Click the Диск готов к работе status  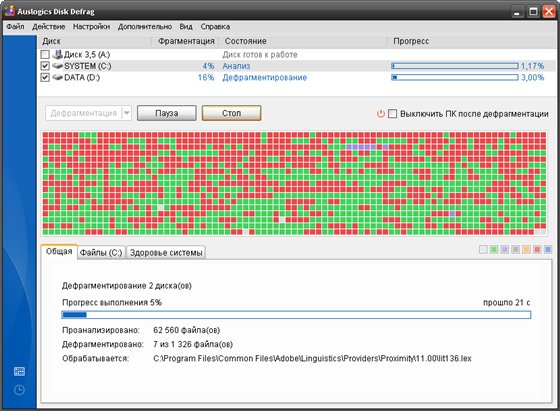[x=260, y=55]
